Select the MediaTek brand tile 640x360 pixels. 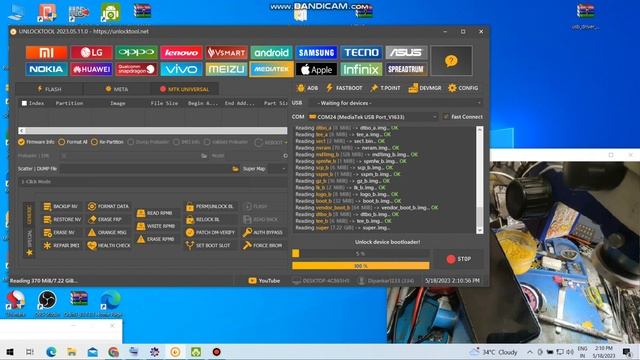click(x=271, y=69)
